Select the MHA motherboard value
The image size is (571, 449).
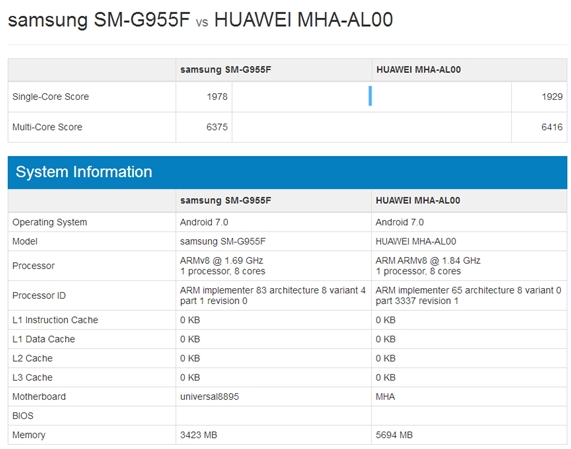click(385, 397)
